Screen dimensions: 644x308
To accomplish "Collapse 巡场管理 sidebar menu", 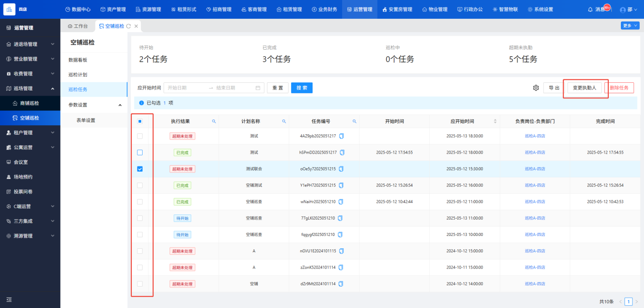I will coord(30,88).
